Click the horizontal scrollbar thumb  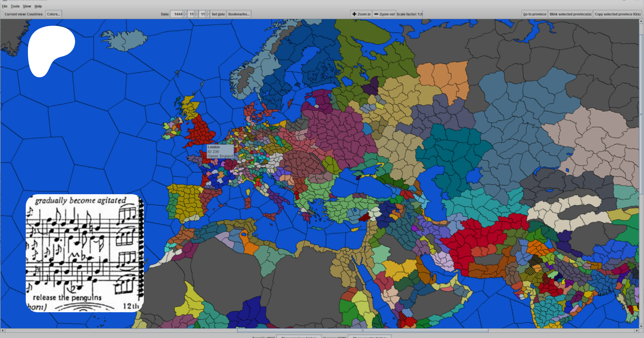362,330
